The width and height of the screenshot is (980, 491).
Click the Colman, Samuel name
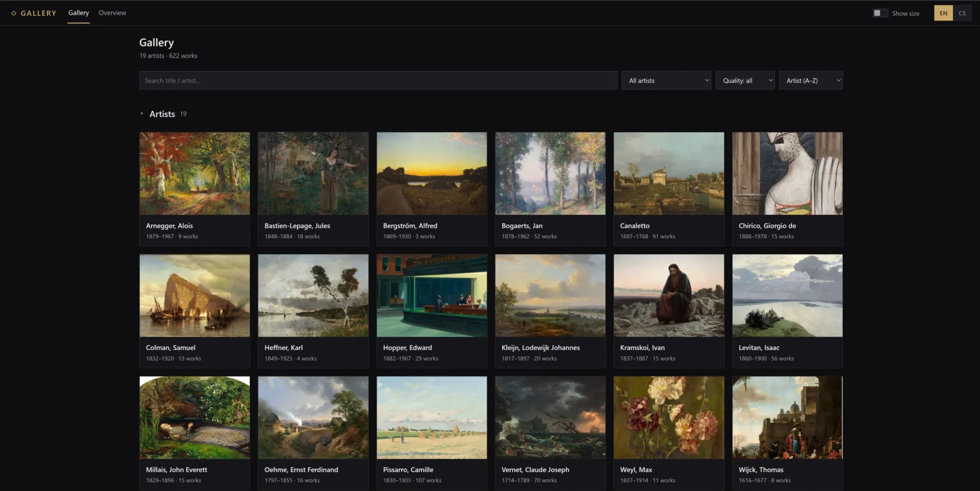(170, 348)
